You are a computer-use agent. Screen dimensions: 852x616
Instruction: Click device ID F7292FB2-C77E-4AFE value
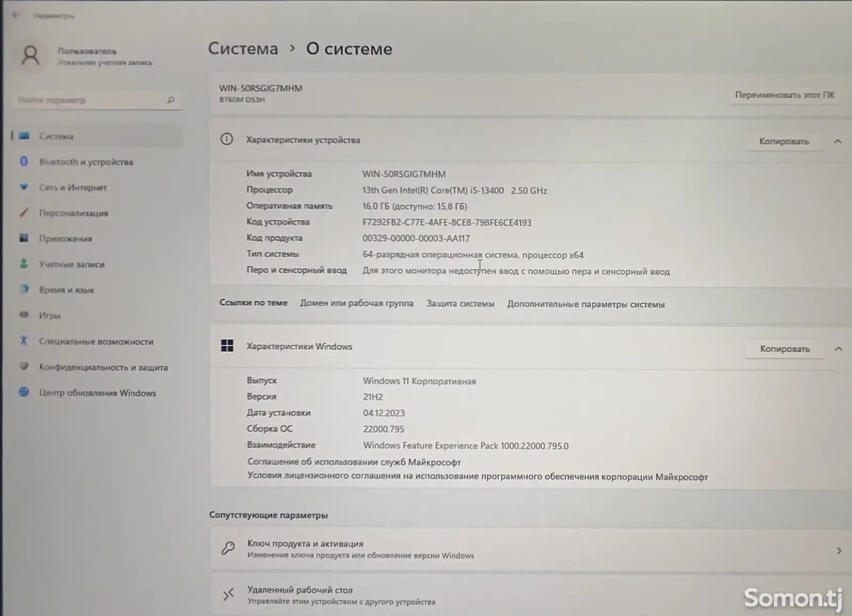point(446,222)
